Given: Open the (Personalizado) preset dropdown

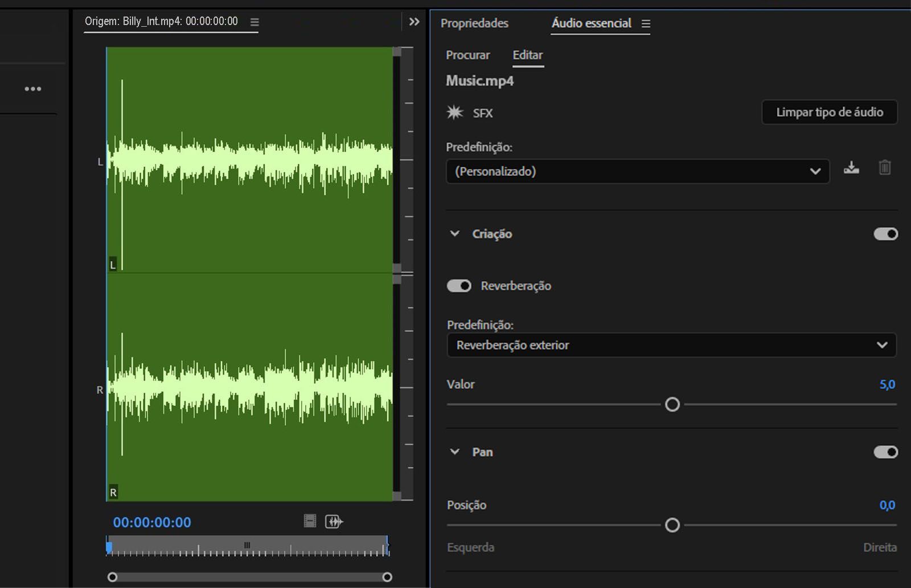Looking at the screenshot, I should [x=638, y=171].
